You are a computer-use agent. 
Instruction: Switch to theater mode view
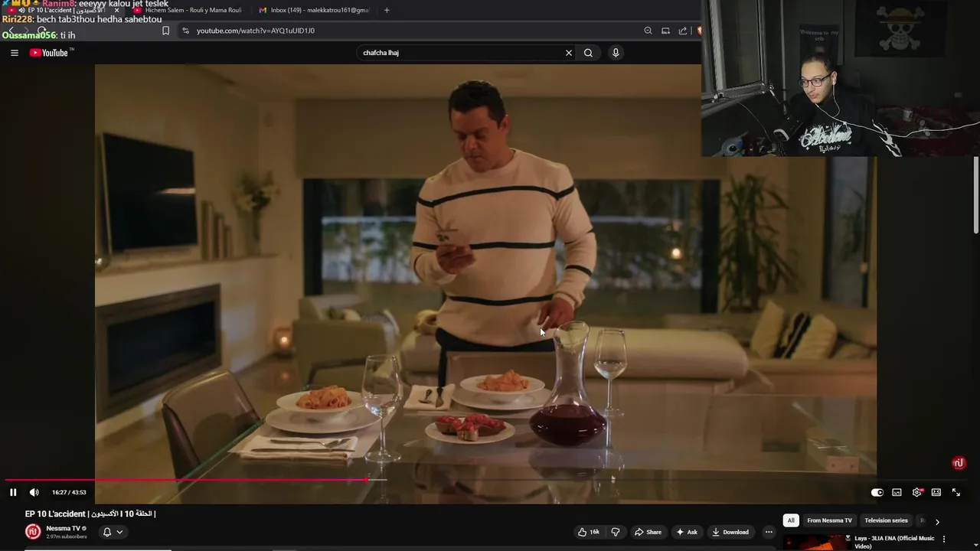coord(936,492)
